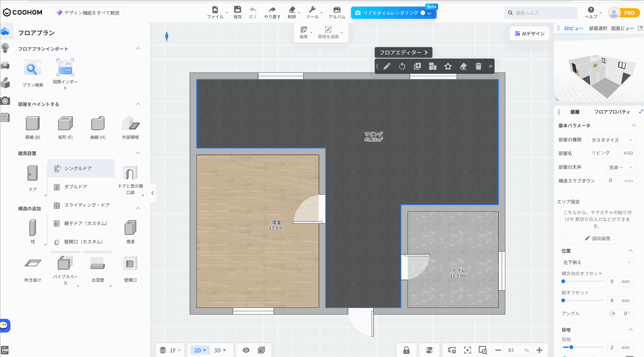Screen dimensions: 644x357
Task: Open the 左下揃え position dropdown
Action: [x=597, y=262]
